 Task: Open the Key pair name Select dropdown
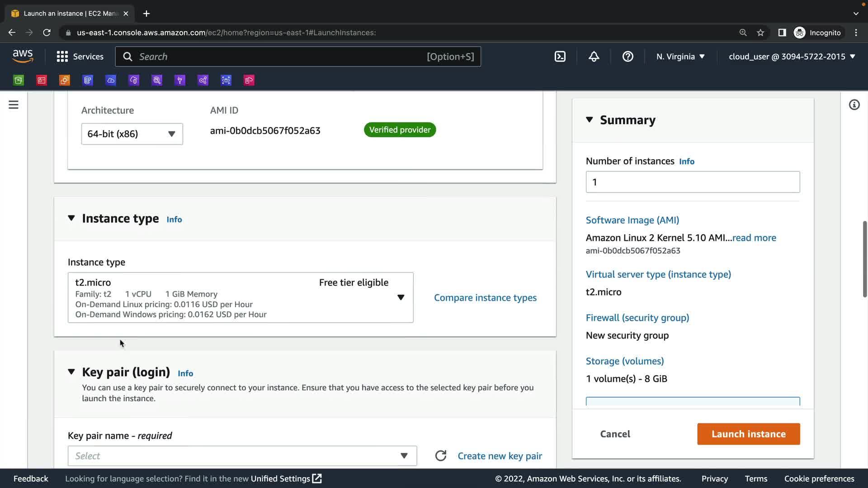[x=242, y=455]
